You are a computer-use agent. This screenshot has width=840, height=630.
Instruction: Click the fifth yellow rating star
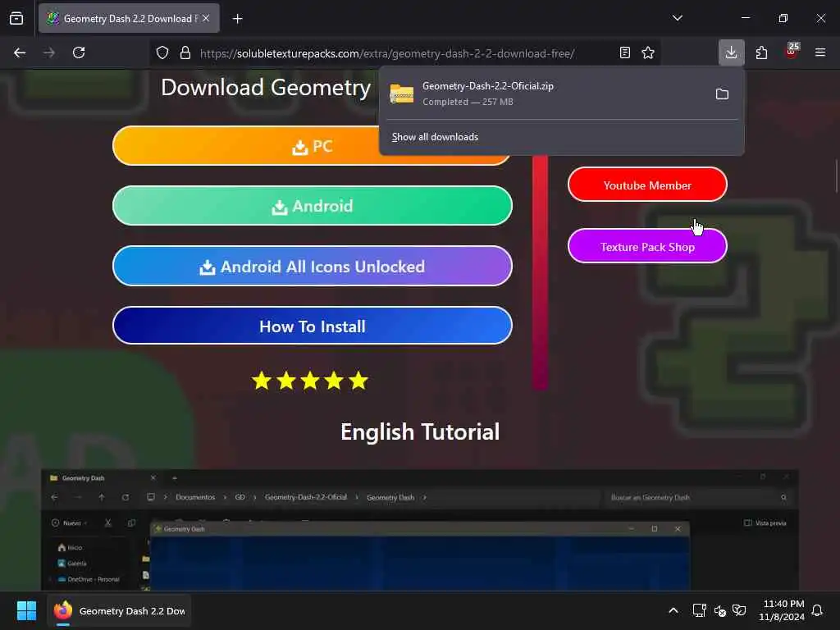(x=358, y=381)
